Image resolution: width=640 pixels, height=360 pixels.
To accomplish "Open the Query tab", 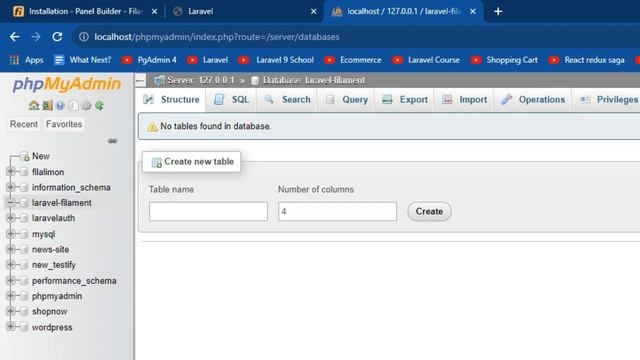I will tap(347, 100).
